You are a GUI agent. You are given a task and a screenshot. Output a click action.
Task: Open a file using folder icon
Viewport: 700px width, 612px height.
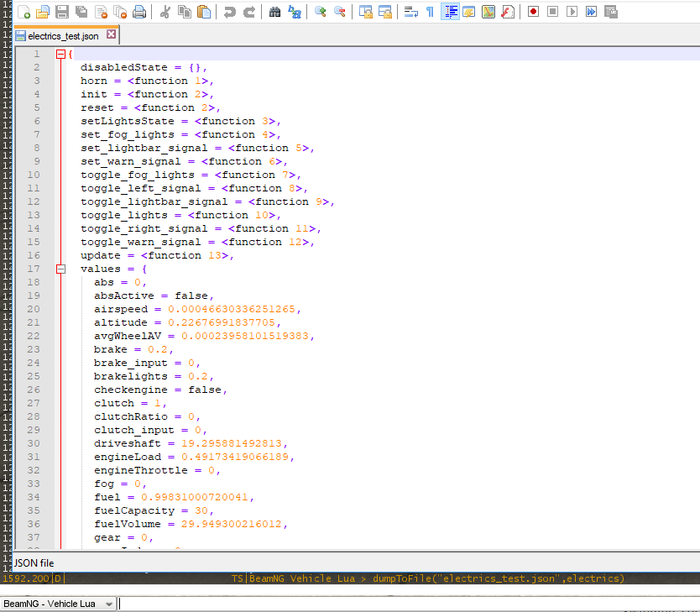tap(43, 12)
